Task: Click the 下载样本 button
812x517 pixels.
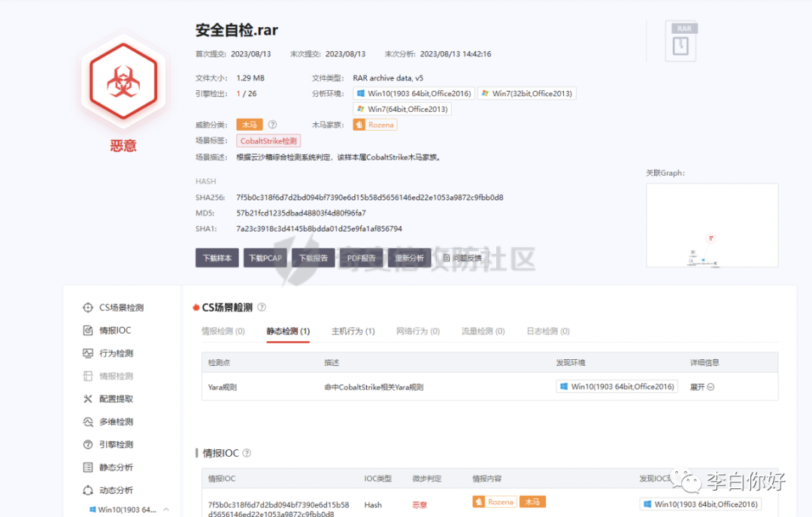Action: tap(217, 258)
